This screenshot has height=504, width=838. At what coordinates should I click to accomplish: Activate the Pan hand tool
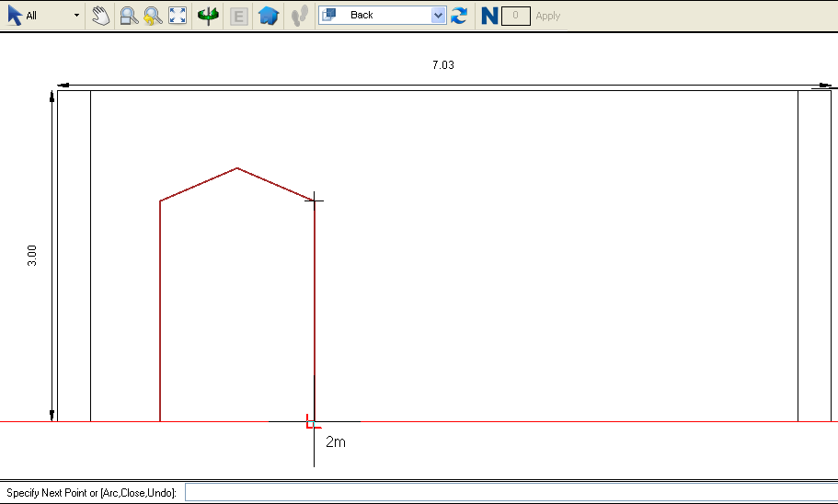tap(100, 16)
